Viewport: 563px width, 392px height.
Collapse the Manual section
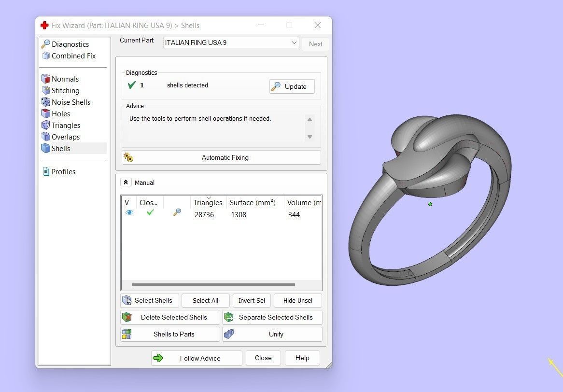126,182
